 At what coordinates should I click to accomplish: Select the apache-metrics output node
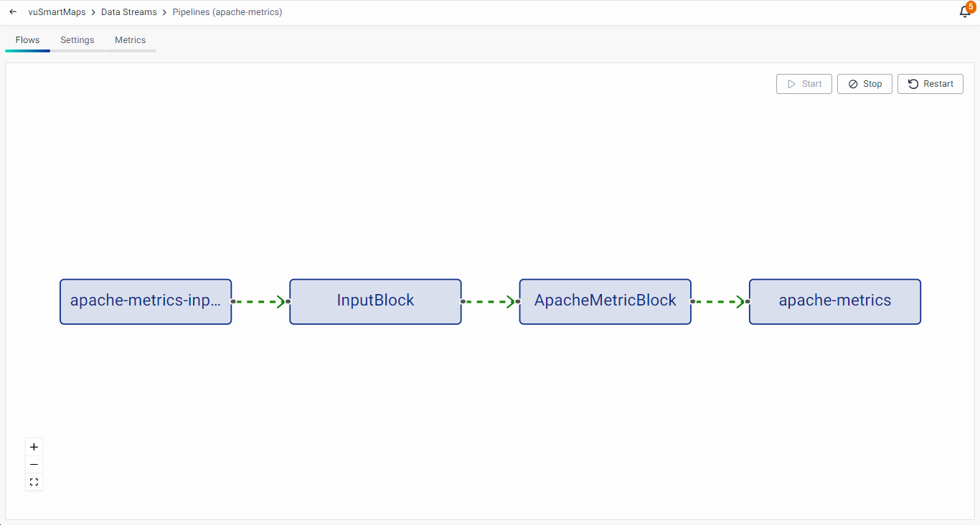[834, 301]
